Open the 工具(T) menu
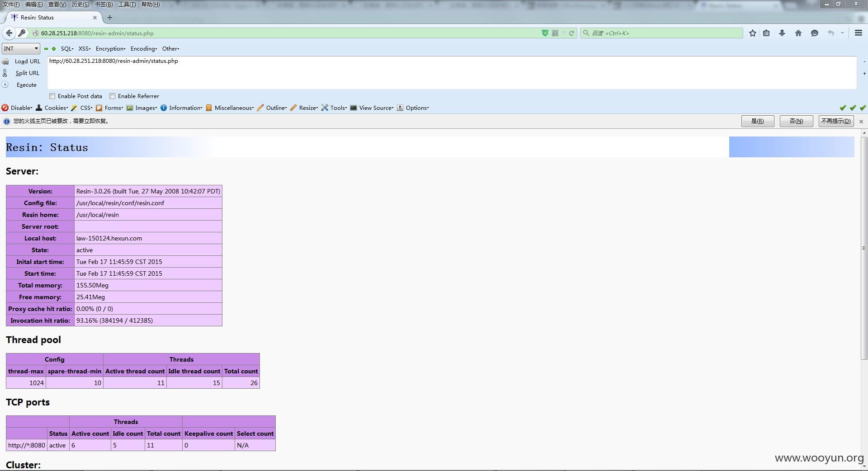 coord(127,5)
